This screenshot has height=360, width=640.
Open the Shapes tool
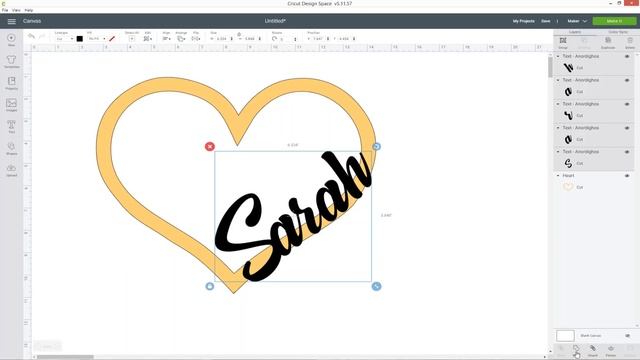pos(11,148)
